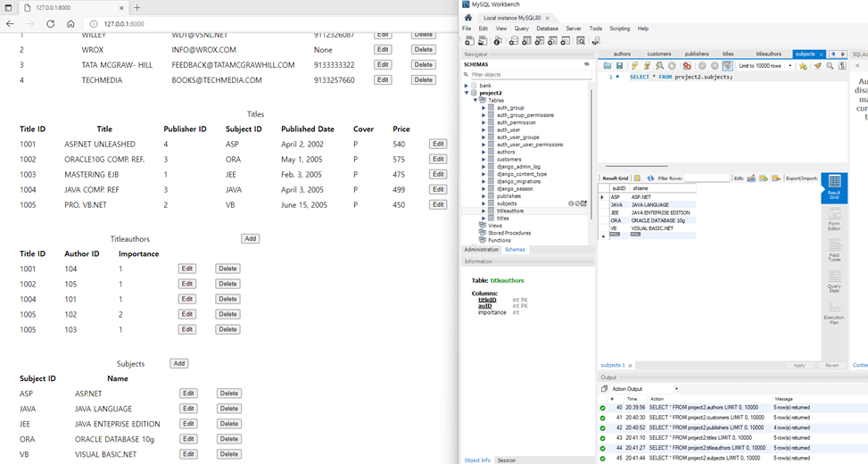Click the Beautify query broom icon
The height and width of the screenshot is (464, 868).
coord(818,65)
